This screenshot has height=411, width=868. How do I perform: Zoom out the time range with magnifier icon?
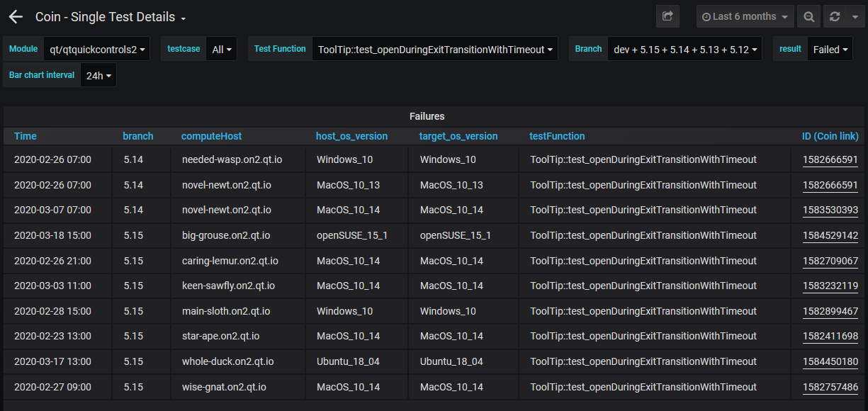tap(808, 16)
